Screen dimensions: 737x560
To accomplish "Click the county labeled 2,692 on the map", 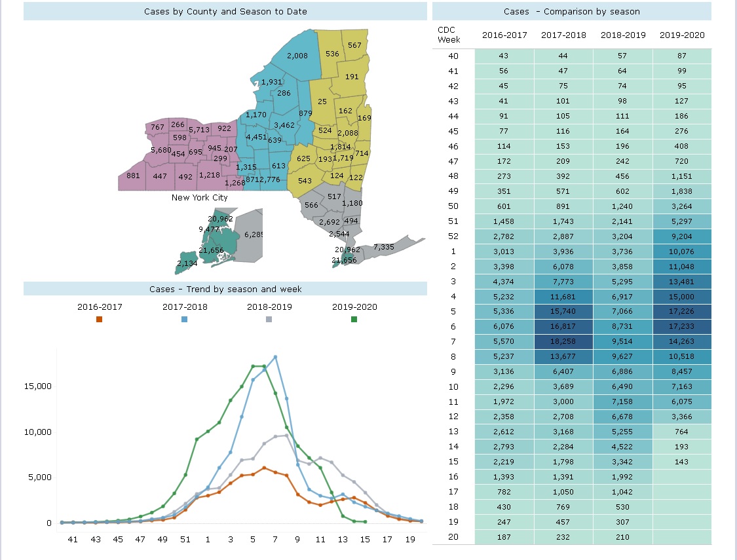I will click(x=329, y=222).
